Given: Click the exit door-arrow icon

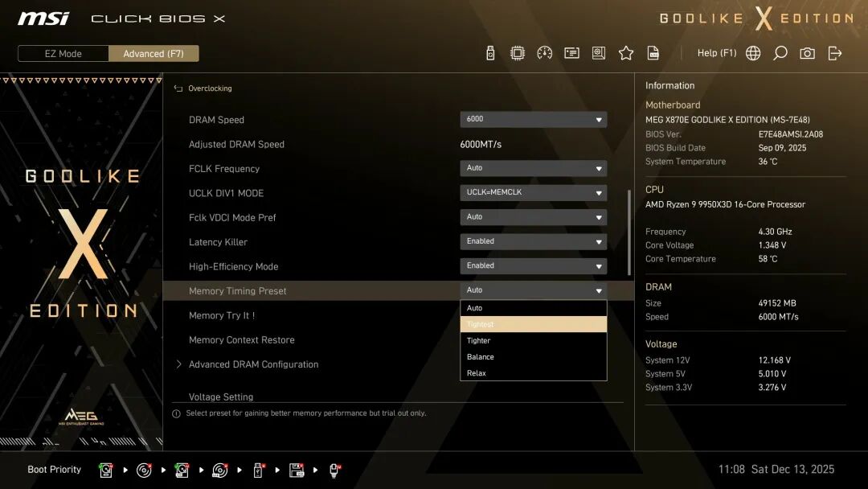Looking at the screenshot, I should 835,53.
